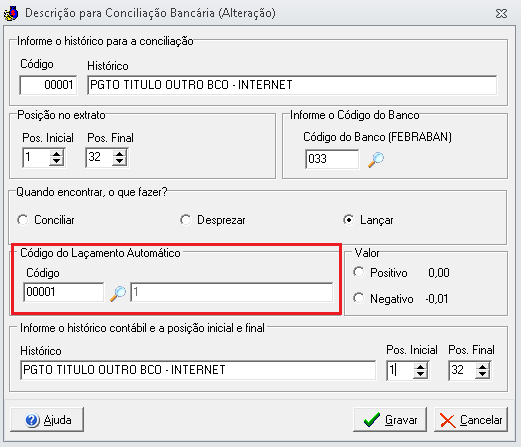The width and height of the screenshot is (521, 448).
Task: Open Ajuda help button
Action: tap(47, 420)
